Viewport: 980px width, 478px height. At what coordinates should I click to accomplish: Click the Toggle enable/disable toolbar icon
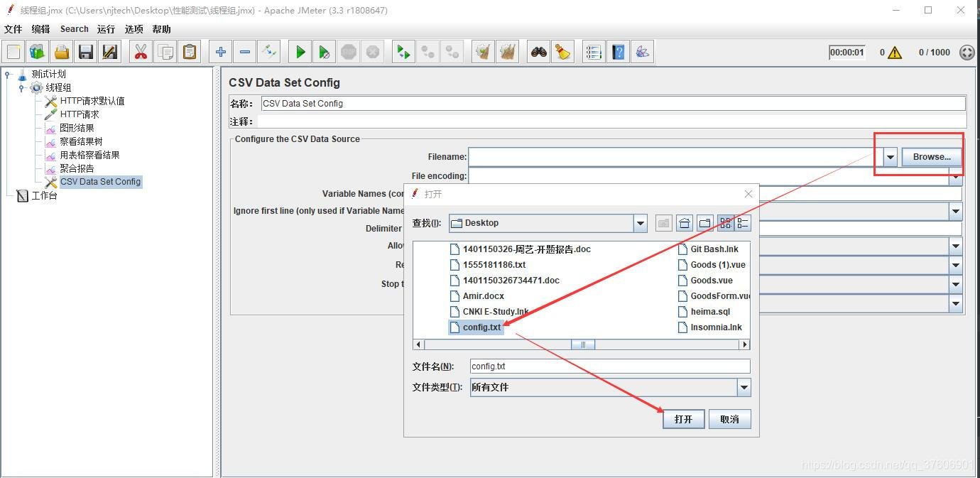[x=269, y=52]
